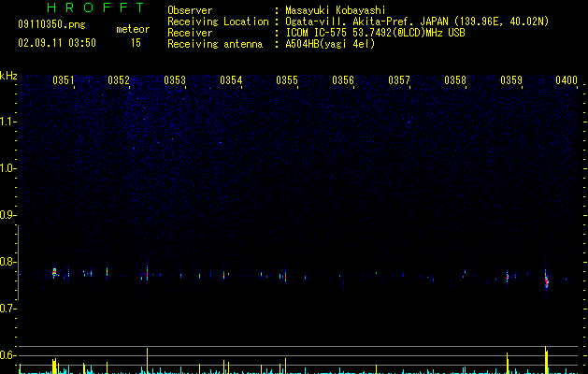The width and height of the screenshot is (588, 374).
Task: Click the 0352 time marker
Action: point(119,80)
